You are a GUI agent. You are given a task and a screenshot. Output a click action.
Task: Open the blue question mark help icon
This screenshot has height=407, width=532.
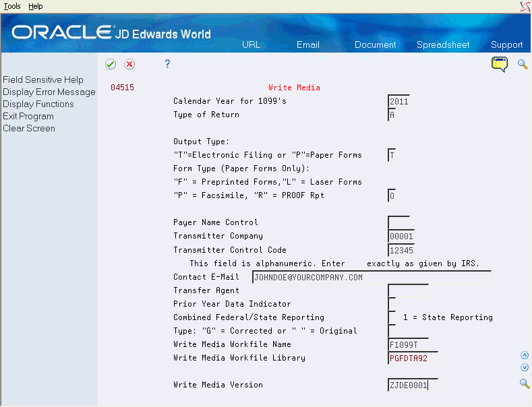pos(167,64)
